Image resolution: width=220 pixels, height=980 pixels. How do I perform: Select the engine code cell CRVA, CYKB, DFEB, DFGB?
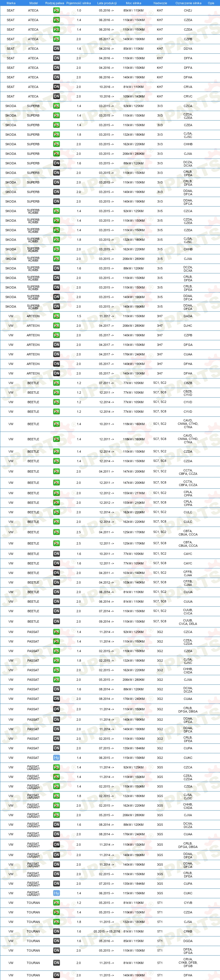click(188, 963)
